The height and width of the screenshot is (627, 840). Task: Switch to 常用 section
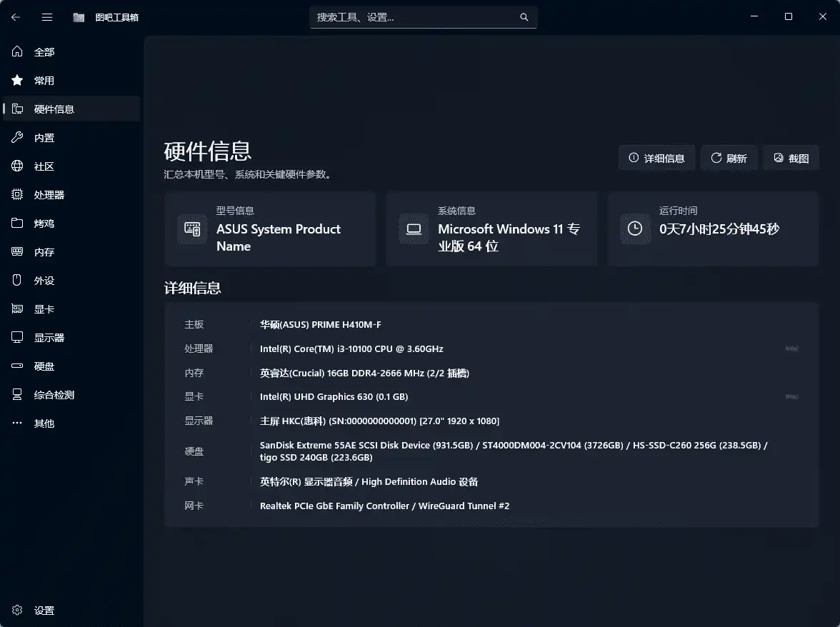pos(71,80)
